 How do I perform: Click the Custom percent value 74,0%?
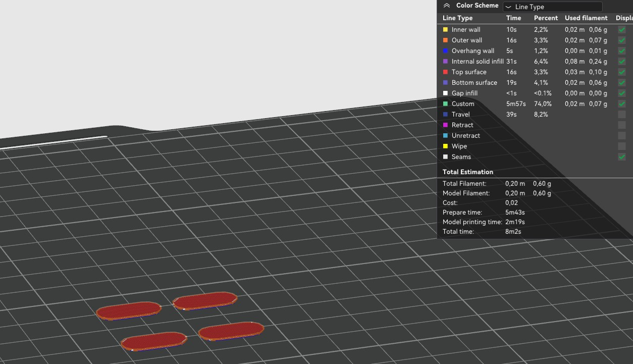click(x=543, y=104)
